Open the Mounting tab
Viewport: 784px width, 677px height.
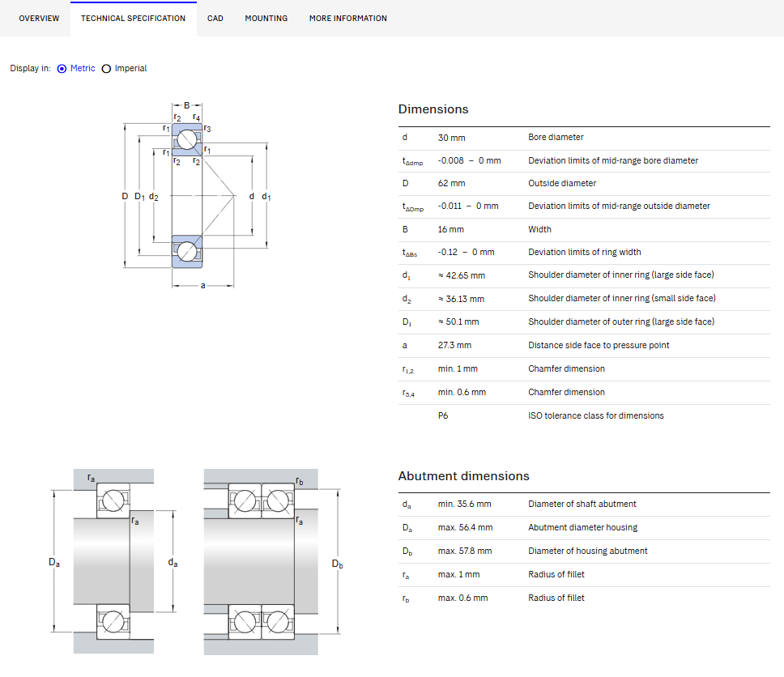coord(266,19)
